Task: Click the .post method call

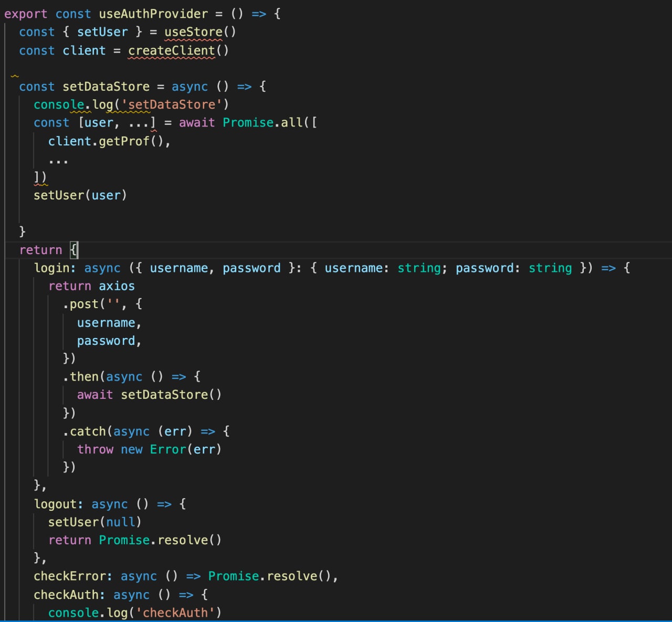Action: click(80, 304)
